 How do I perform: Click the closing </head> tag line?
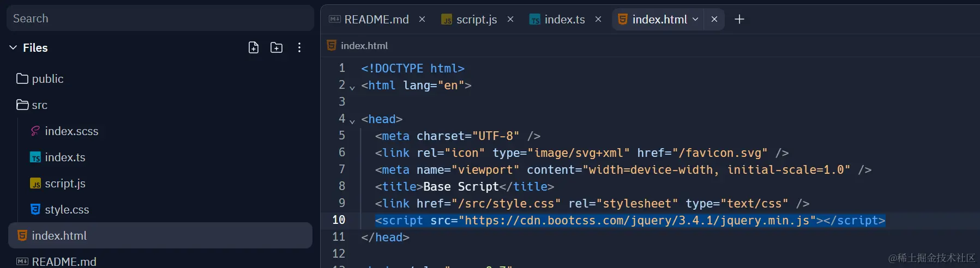tap(385, 237)
